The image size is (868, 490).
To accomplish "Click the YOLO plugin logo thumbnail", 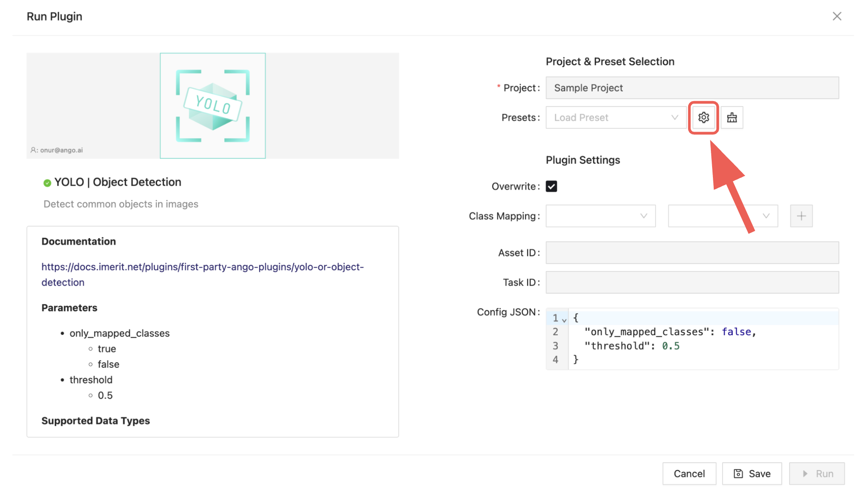I will (x=212, y=106).
